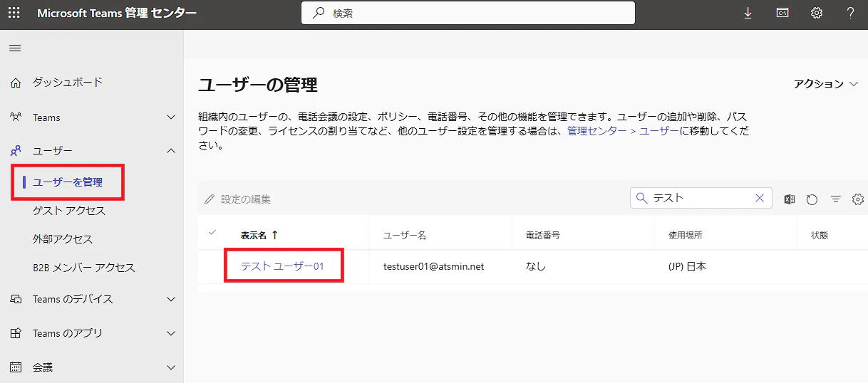Open 外部アクセス page
This screenshot has width=868, height=383.
tap(63, 239)
